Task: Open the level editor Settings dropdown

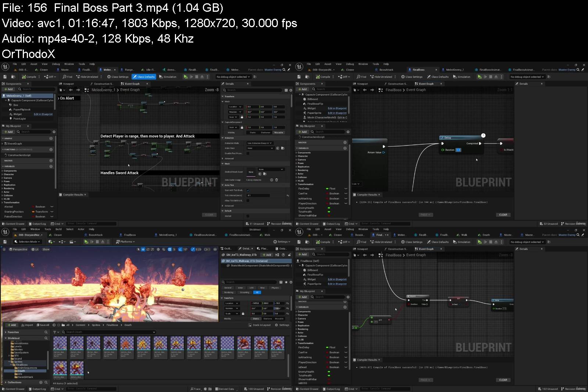Action: pyautogui.click(x=282, y=242)
